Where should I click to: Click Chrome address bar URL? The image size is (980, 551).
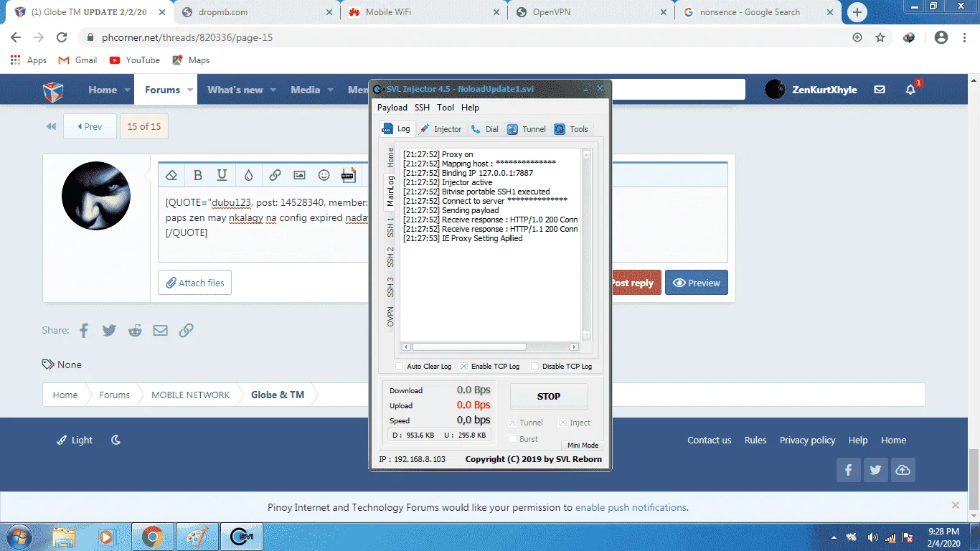pyautogui.click(x=188, y=37)
